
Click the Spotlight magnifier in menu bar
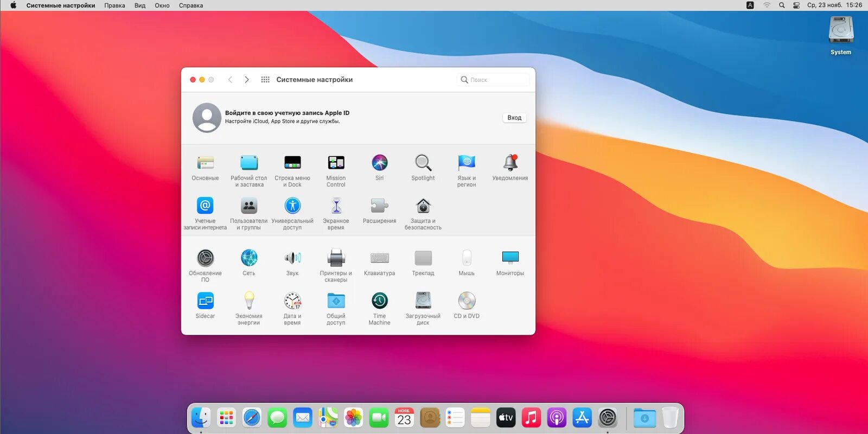(782, 5)
